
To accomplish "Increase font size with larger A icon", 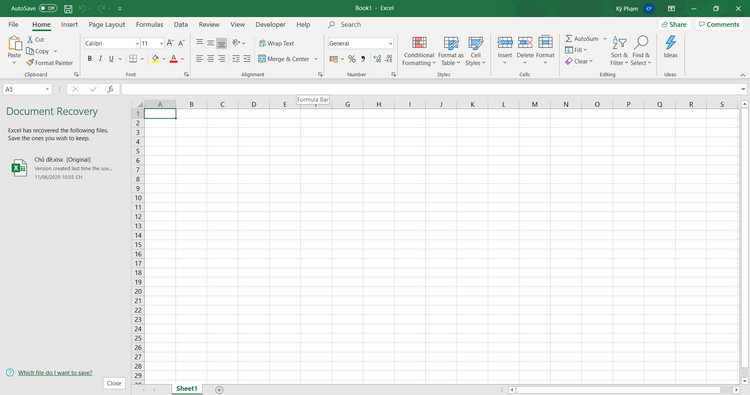I will pos(170,44).
